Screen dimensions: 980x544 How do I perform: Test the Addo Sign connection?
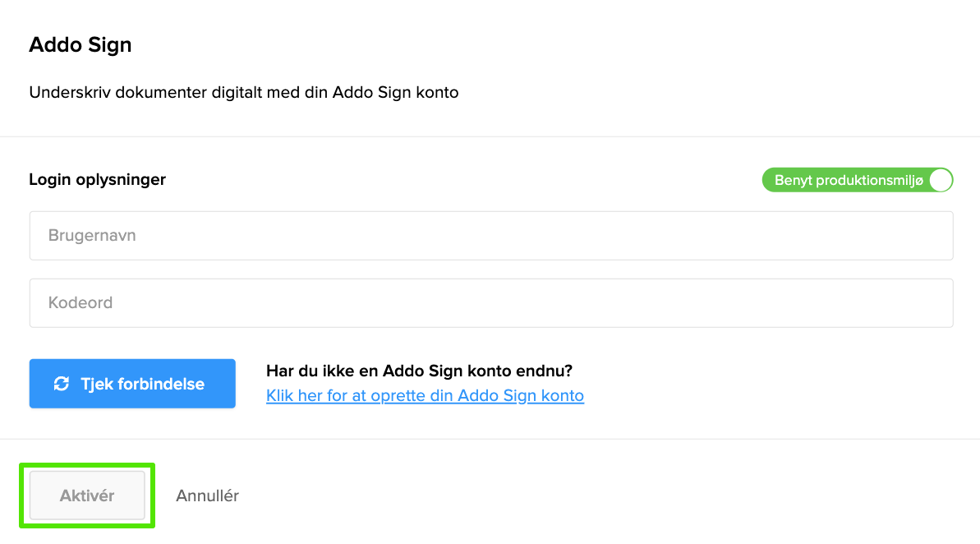(x=132, y=384)
